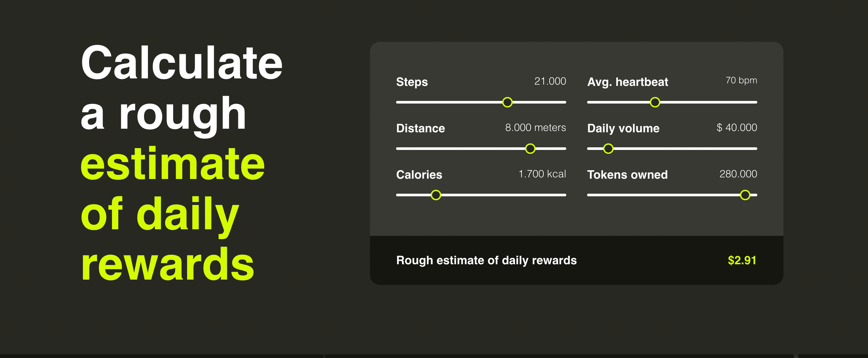Click the Avg. heartbeat label

coord(627,82)
